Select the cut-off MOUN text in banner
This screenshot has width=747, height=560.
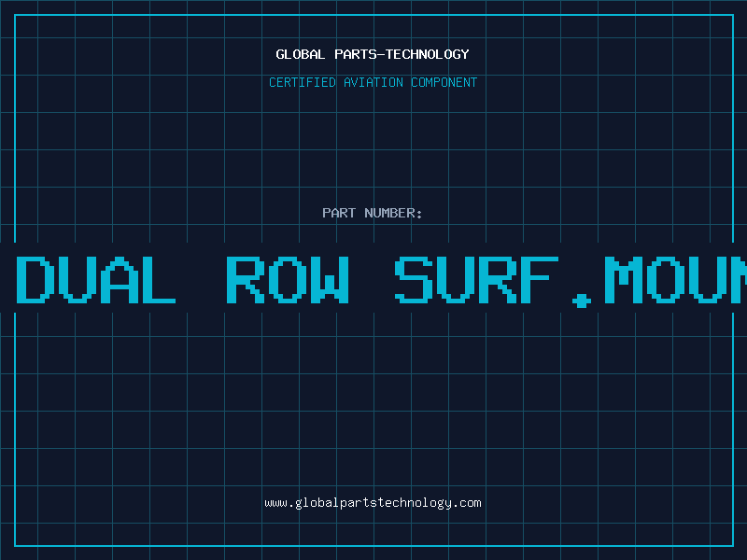(674, 279)
